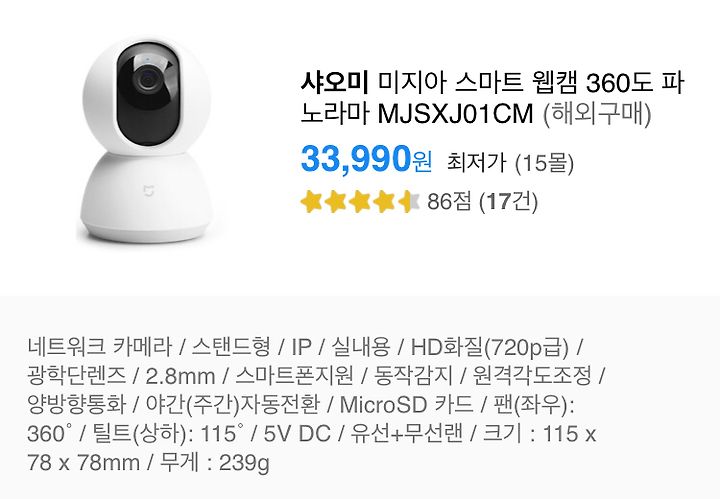Click the 스탠드형 spec
720x499 pixels.
(x=231, y=347)
